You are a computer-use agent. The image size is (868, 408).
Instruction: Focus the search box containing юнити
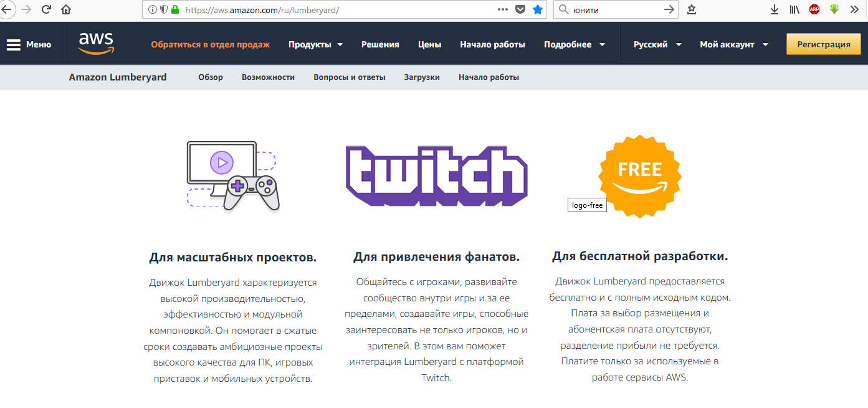point(616,10)
